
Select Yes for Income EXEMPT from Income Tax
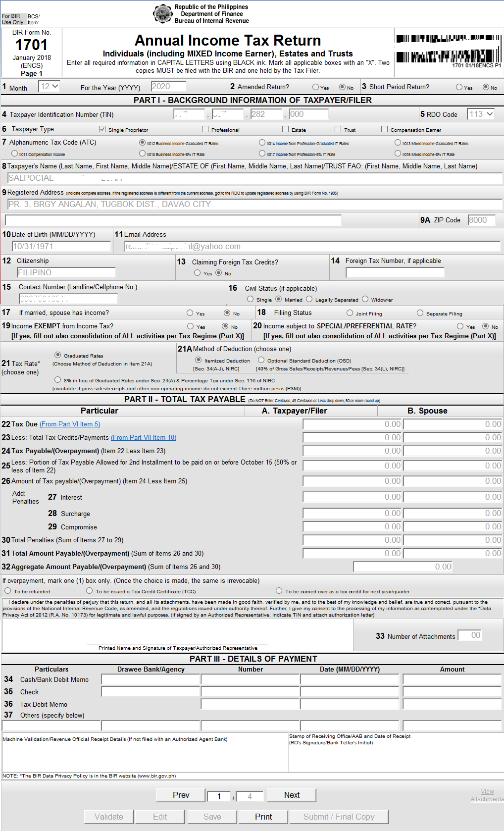pos(190,326)
